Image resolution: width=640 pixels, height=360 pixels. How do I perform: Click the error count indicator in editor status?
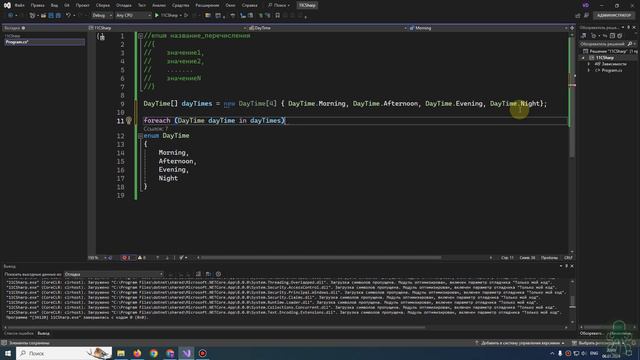click(126, 258)
